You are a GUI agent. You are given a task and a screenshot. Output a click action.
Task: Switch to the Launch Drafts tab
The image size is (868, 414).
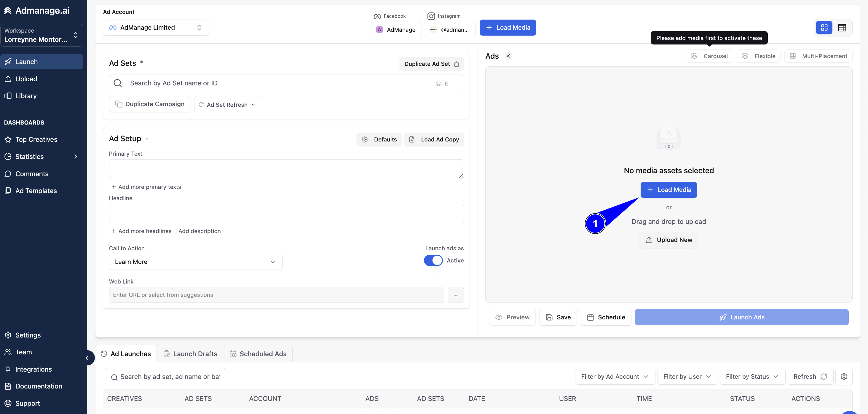[190, 354]
